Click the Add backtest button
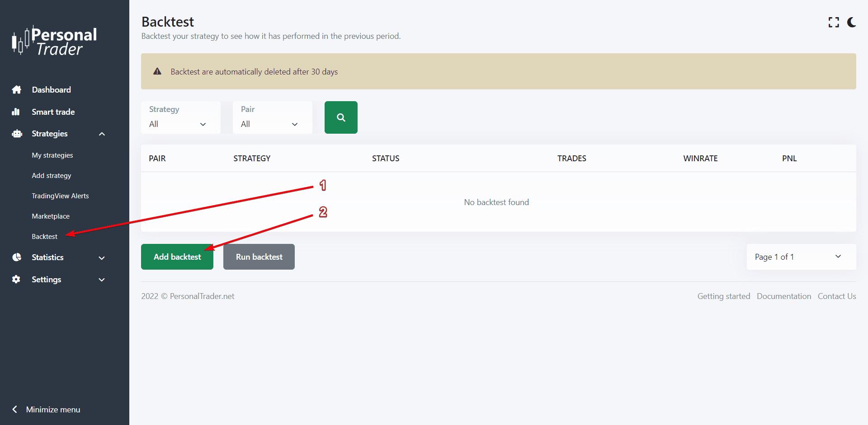The width and height of the screenshot is (868, 425). click(177, 257)
